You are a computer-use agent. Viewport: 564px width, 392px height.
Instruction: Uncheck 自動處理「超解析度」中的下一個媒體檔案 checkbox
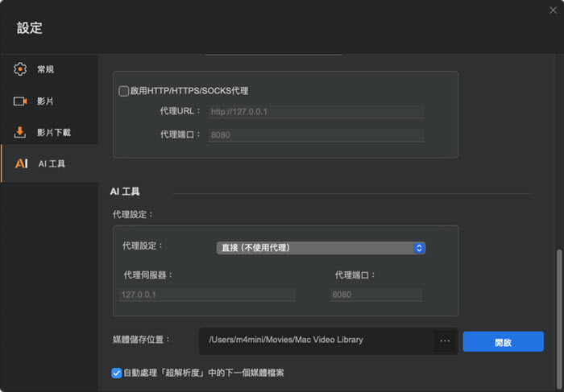(x=116, y=373)
